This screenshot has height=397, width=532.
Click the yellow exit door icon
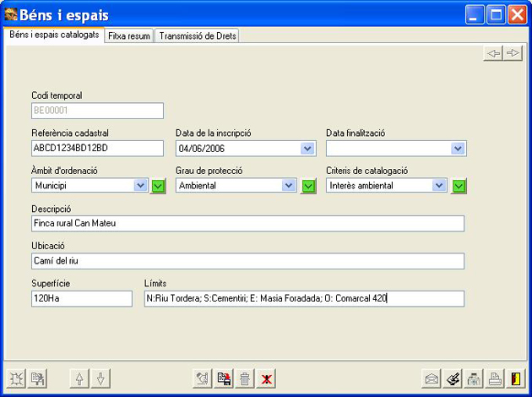[x=515, y=378]
